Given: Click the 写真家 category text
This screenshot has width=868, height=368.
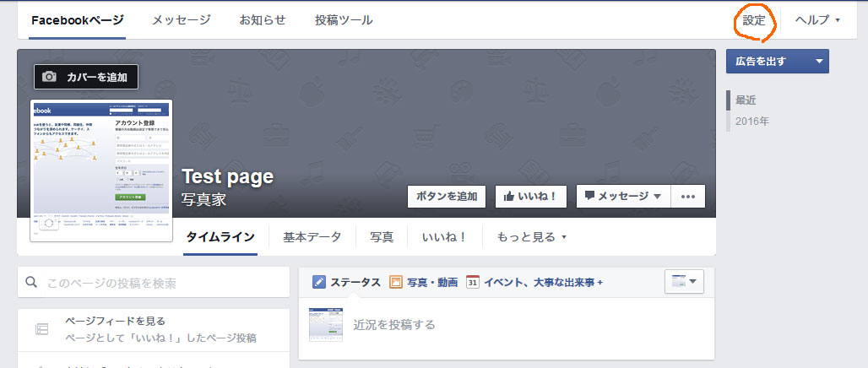Looking at the screenshot, I should point(203,200).
